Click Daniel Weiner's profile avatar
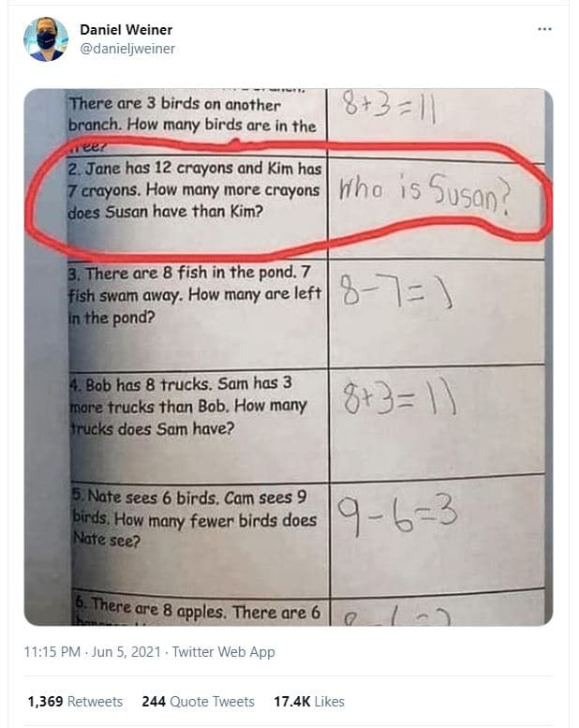This screenshot has width=579, height=728. click(x=46, y=39)
